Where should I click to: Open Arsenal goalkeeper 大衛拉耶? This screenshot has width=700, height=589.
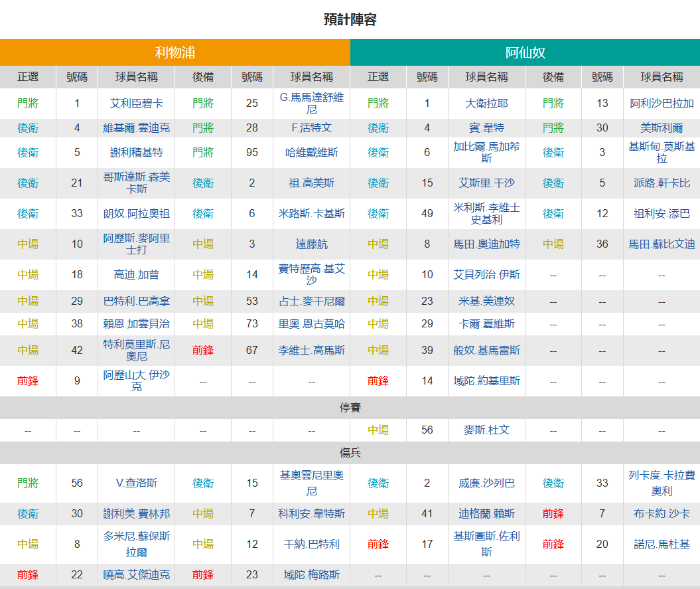tap(486, 103)
